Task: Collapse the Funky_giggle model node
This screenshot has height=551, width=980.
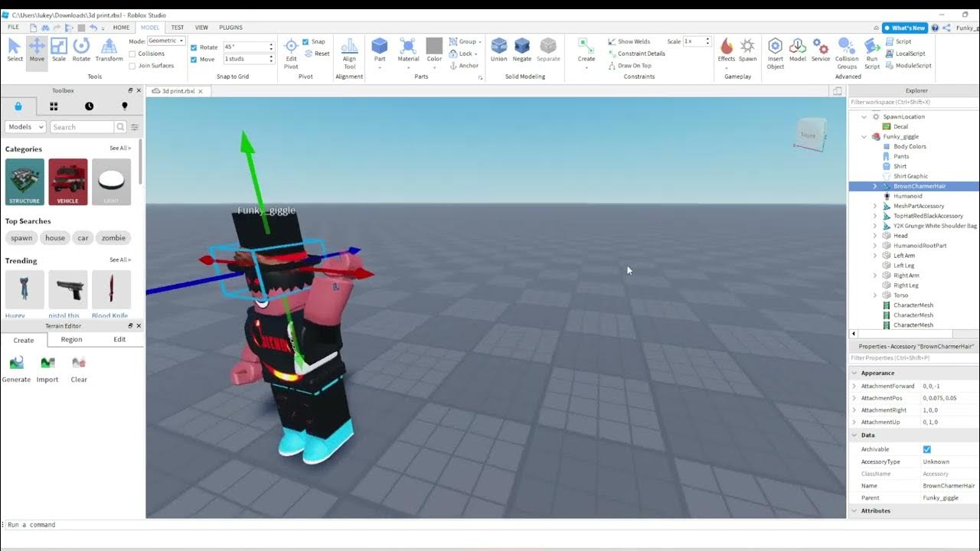Action: (864, 136)
